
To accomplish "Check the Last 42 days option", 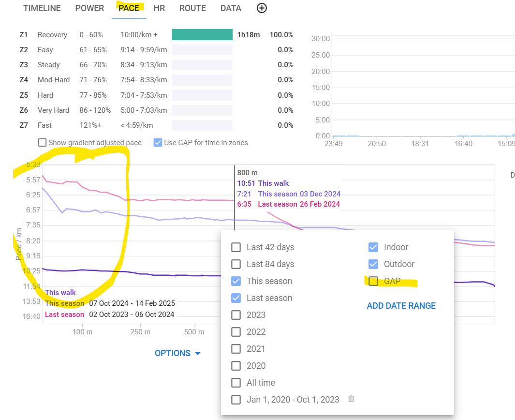I will coord(236,247).
